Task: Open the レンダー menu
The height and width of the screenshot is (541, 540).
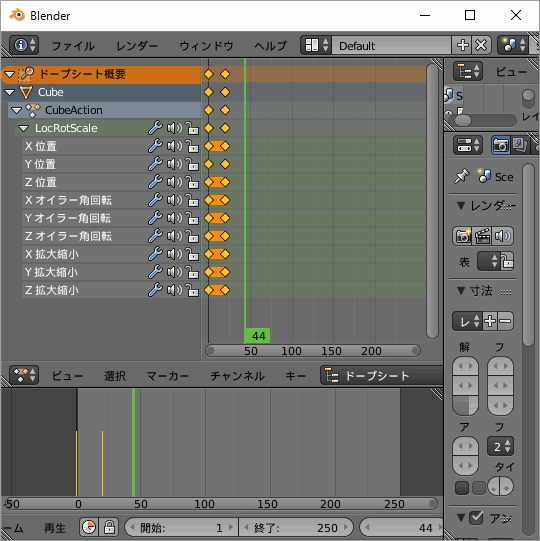Action: point(137,46)
